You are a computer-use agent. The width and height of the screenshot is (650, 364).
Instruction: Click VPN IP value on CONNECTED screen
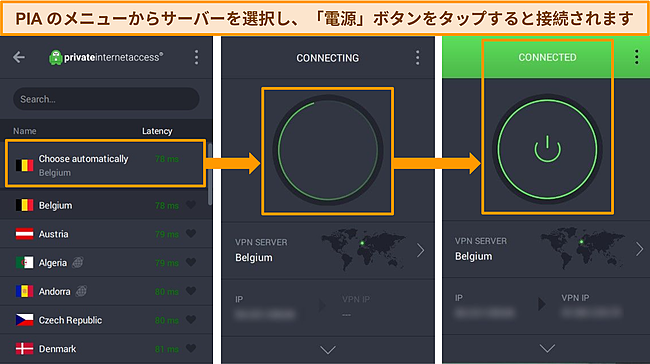pos(592,312)
